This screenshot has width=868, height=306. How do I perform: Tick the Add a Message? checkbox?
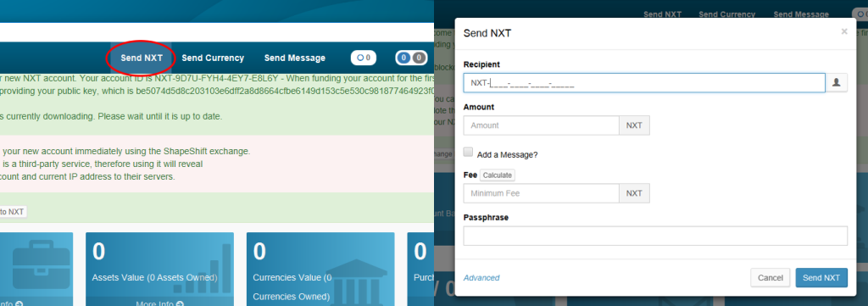tap(468, 153)
